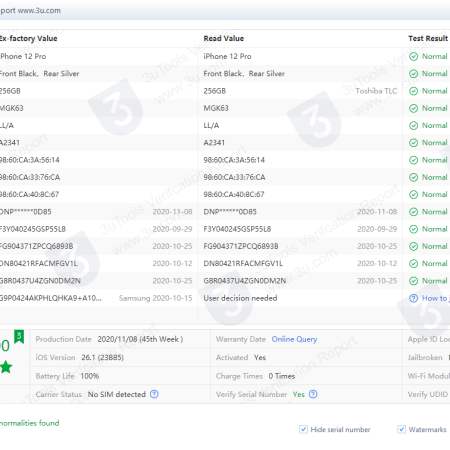Open the Online Query warranty link

pos(294,339)
